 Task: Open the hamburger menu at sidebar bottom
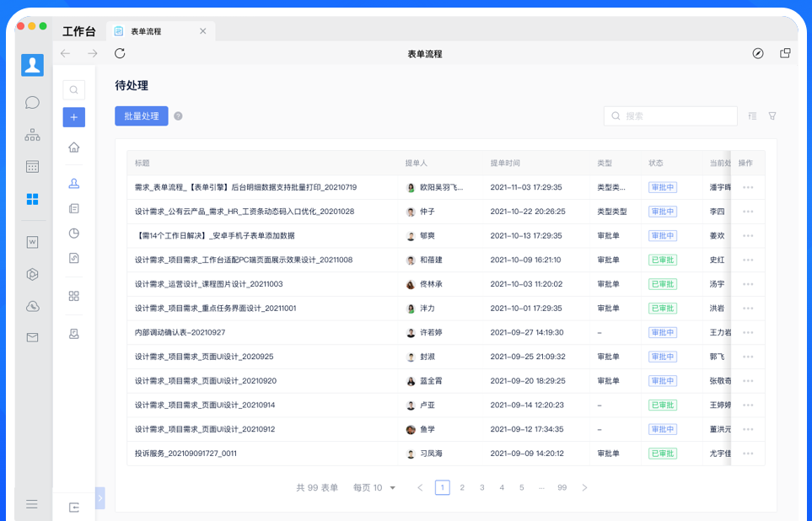tap(32, 504)
